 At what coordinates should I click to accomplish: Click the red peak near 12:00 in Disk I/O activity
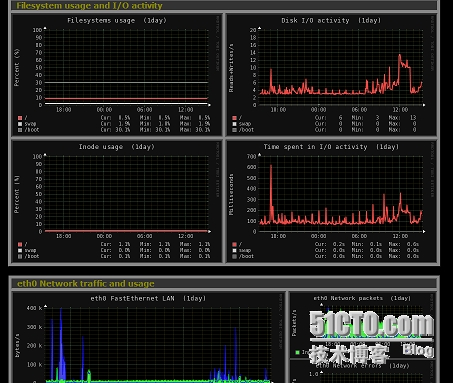tap(400, 57)
